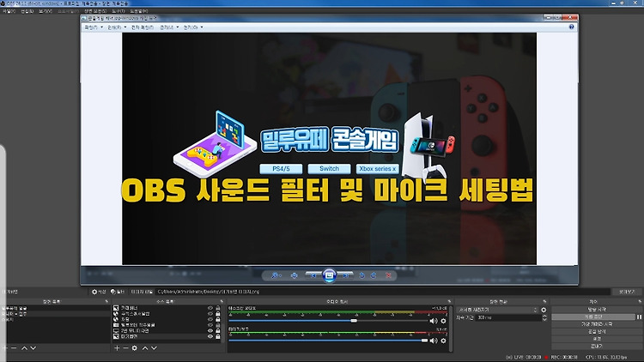The image size is (644, 362).
Task: Move the selected scene up in the list
Action: point(24,348)
